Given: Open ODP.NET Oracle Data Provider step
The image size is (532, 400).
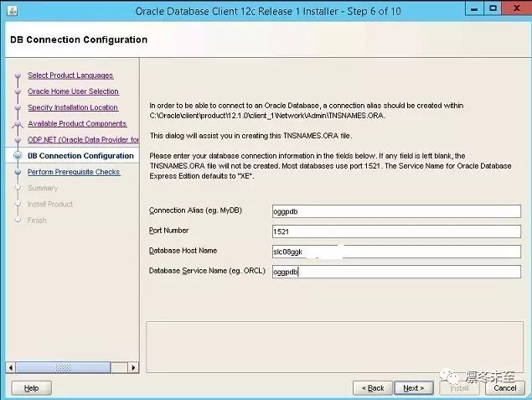Looking at the screenshot, I should (83, 139).
